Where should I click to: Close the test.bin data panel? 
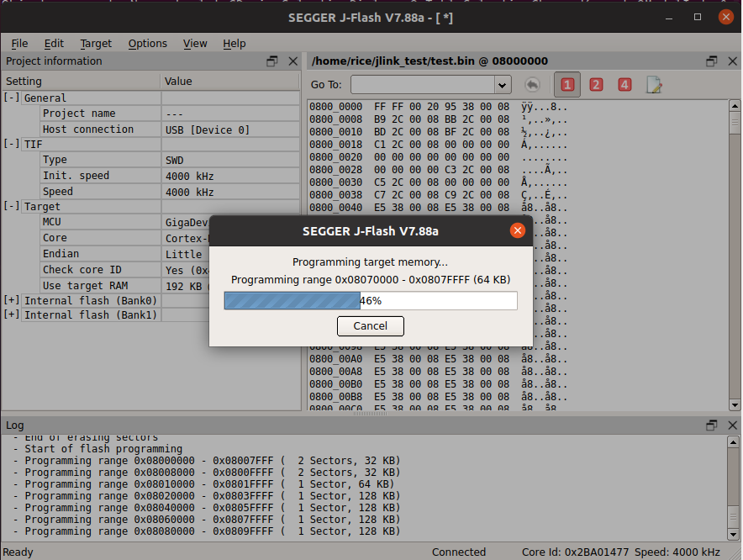(x=733, y=61)
